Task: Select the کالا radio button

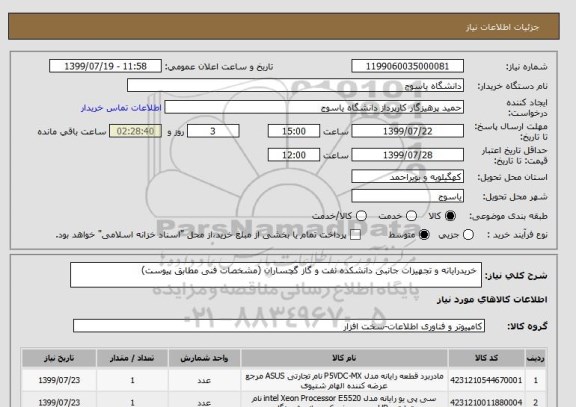Action: [450, 216]
